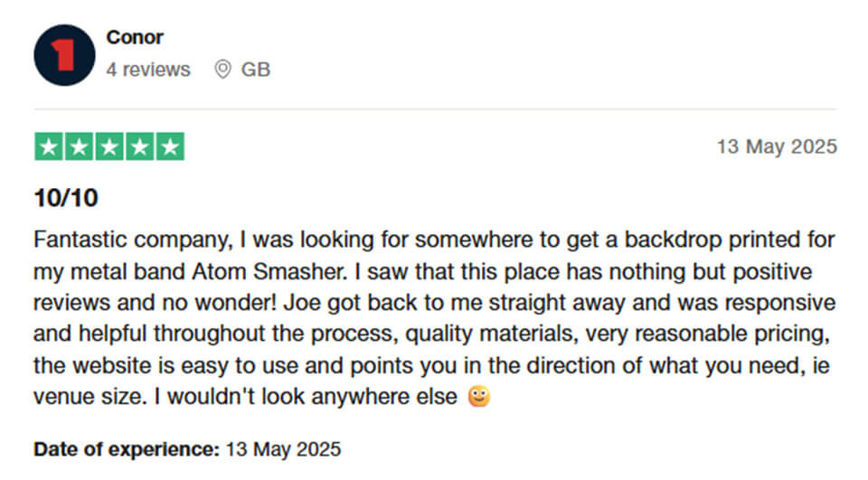Click the date beside Date of experience
This screenshot has height=480, width=868.
tap(283, 449)
